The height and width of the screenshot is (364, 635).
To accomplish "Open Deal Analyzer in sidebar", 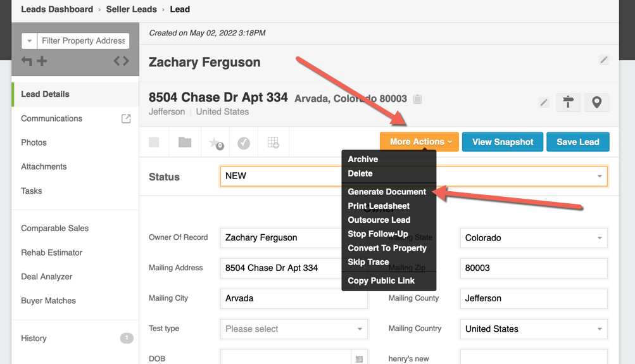I will pos(47,277).
